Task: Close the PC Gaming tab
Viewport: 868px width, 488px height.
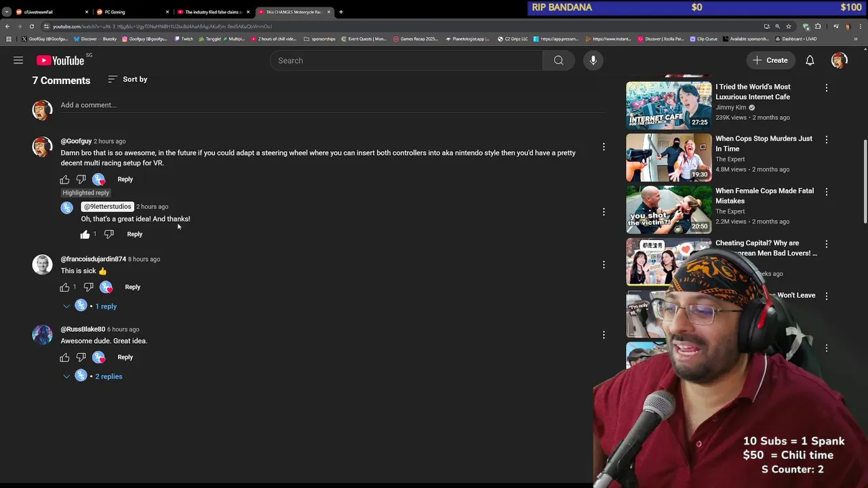Action: tap(167, 12)
